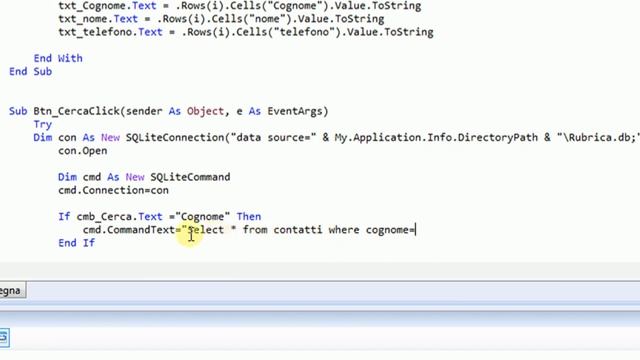The height and width of the screenshot is (360, 640).
Task: Click the word "contatti" in the SQL string
Action: [x=298, y=230]
